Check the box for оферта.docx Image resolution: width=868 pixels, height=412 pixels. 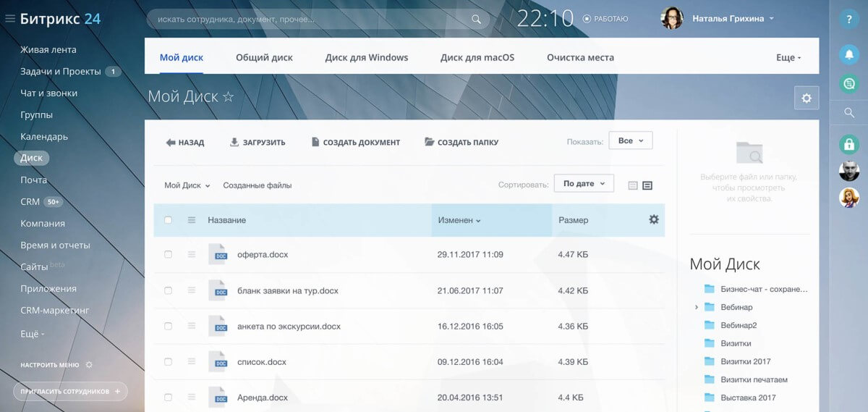tap(169, 255)
